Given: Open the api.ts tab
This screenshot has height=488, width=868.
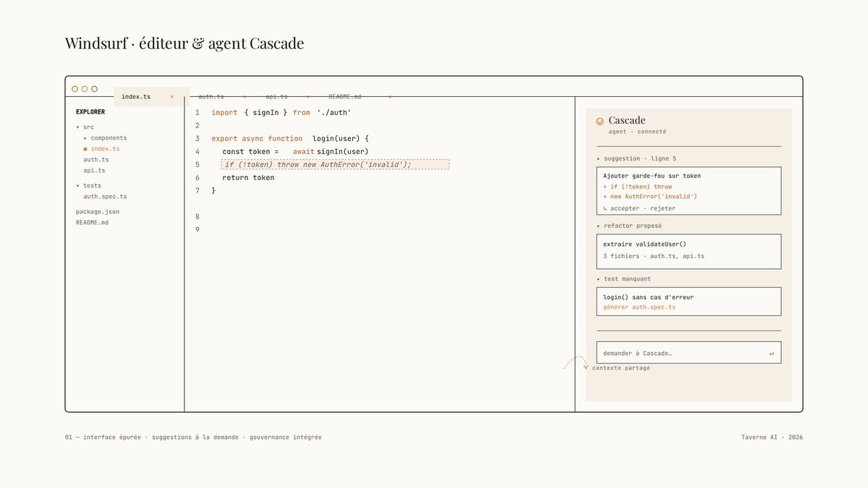Looking at the screenshot, I should (276, 97).
